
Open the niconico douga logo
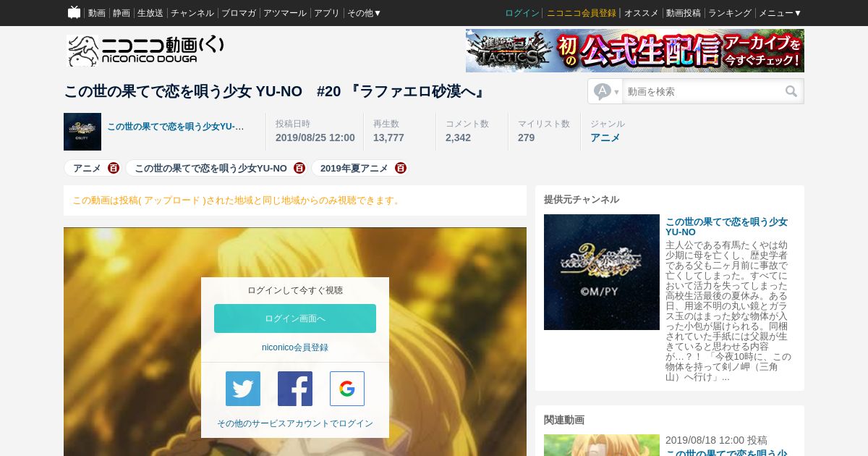pos(145,51)
